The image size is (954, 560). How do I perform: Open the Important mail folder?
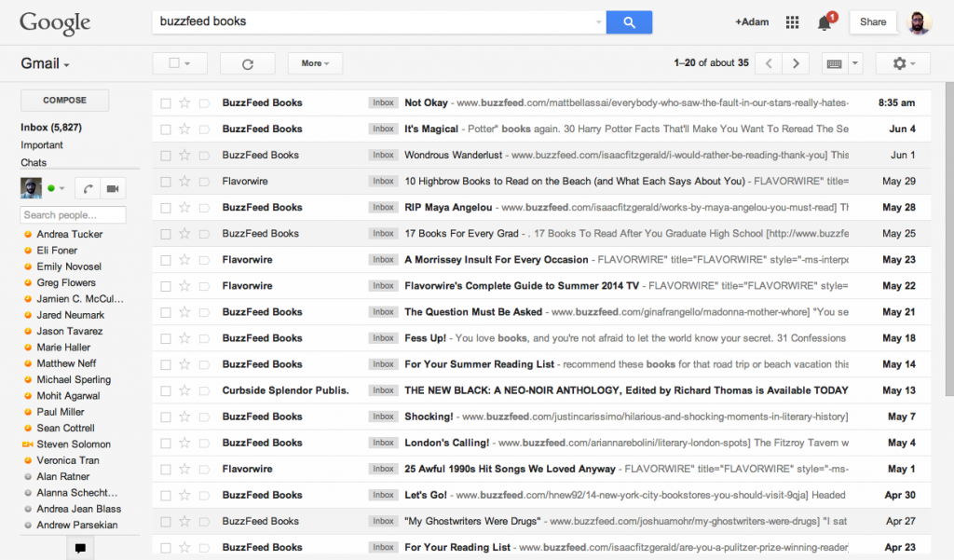(x=42, y=145)
